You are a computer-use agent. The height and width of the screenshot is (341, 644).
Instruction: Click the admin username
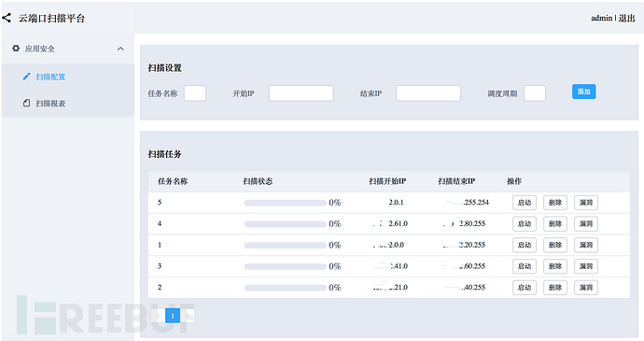pos(602,18)
